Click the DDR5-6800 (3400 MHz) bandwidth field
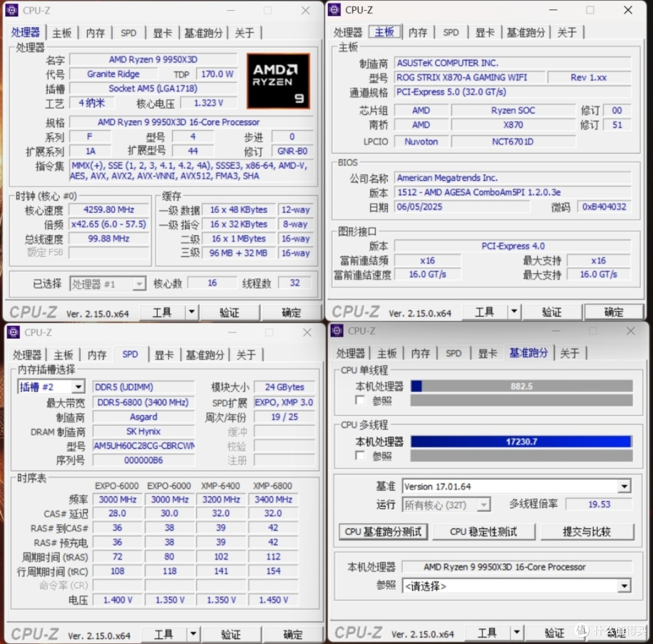Screen dimensions: 653x644 tap(143, 402)
